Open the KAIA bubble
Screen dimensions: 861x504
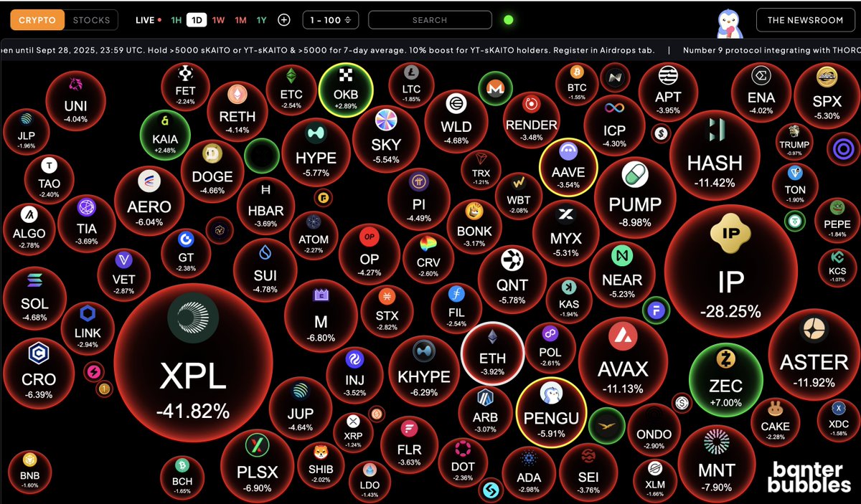(165, 135)
